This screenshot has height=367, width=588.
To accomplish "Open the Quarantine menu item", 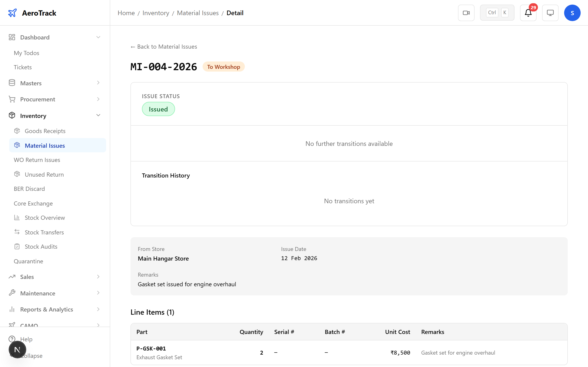I will coord(28,261).
